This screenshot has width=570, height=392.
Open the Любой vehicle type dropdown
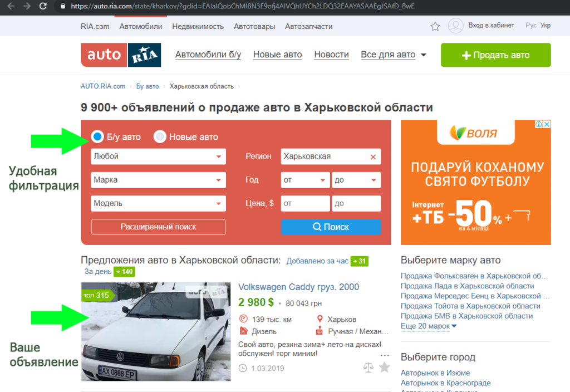coord(158,156)
